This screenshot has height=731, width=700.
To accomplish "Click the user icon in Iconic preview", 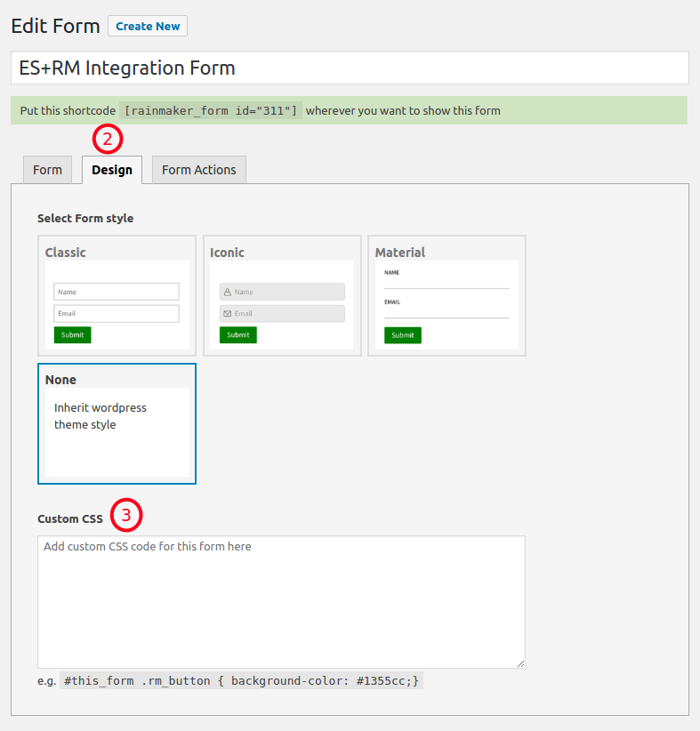I will pyautogui.click(x=228, y=292).
